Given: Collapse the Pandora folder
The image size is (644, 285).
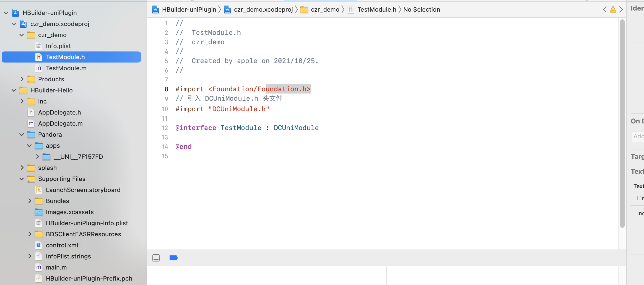Looking at the screenshot, I should pos(22,134).
